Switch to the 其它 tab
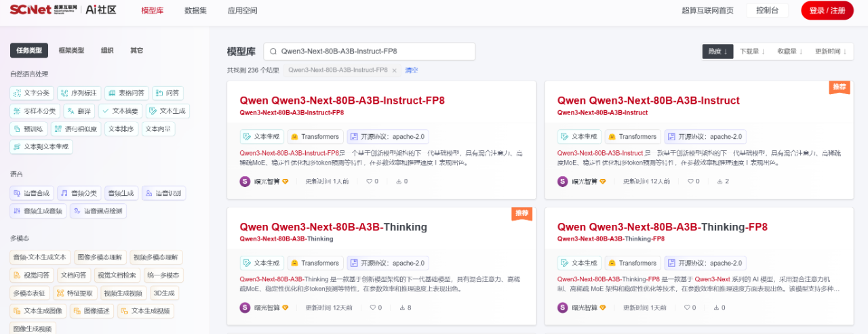 click(x=136, y=50)
